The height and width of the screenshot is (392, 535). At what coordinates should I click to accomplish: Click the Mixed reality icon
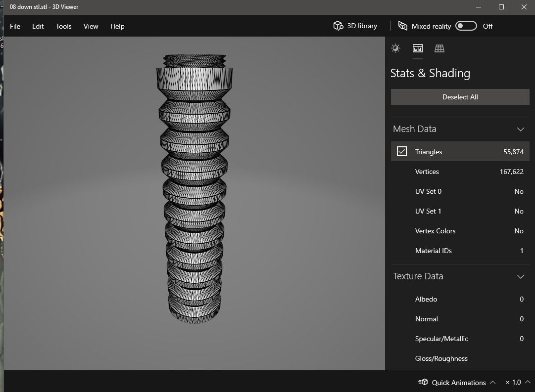point(403,26)
